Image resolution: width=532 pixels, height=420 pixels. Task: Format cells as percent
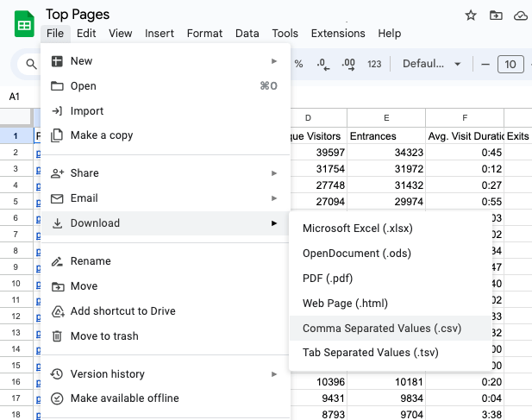(x=298, y=65)
